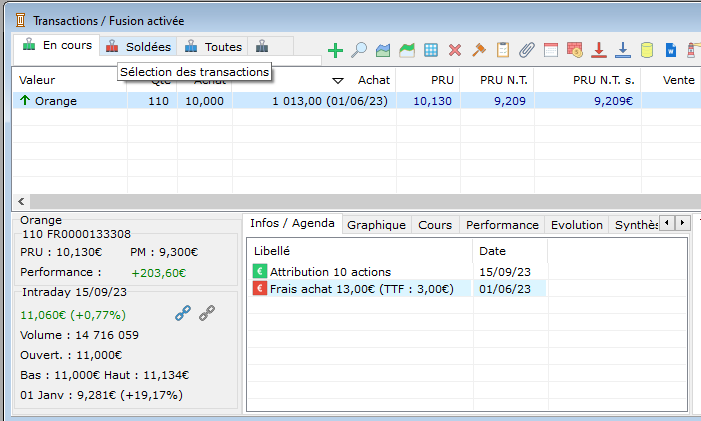Screen dimensions: 701x421
Task: Click the green area chart icon
Action: pyautogui.click(x=407, y=50)
